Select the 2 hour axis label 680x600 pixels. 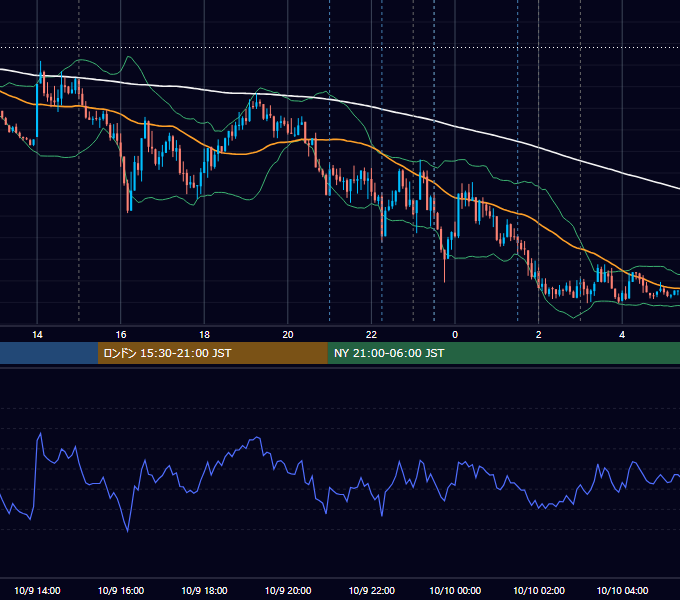(538, 335)
